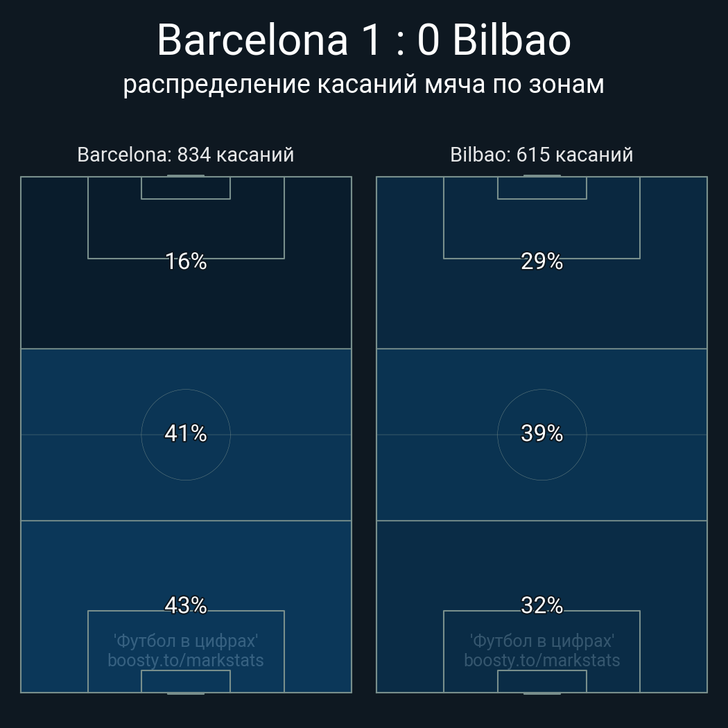Select the "Barcelona: 834 касаний" pitch heading
Viewport: 728px width, 728px height.
coord(185,155)
